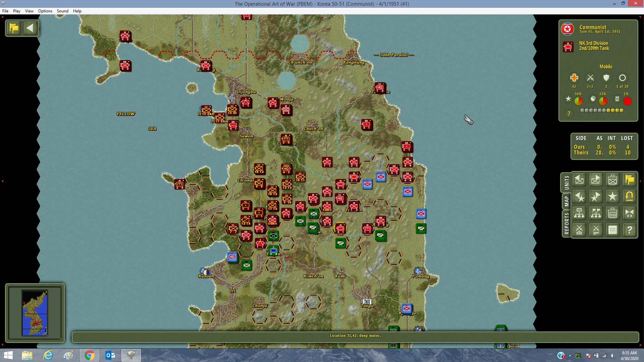This screenshot has height=362, width=644.
Task: Open the Options menu
Action: 45,11
